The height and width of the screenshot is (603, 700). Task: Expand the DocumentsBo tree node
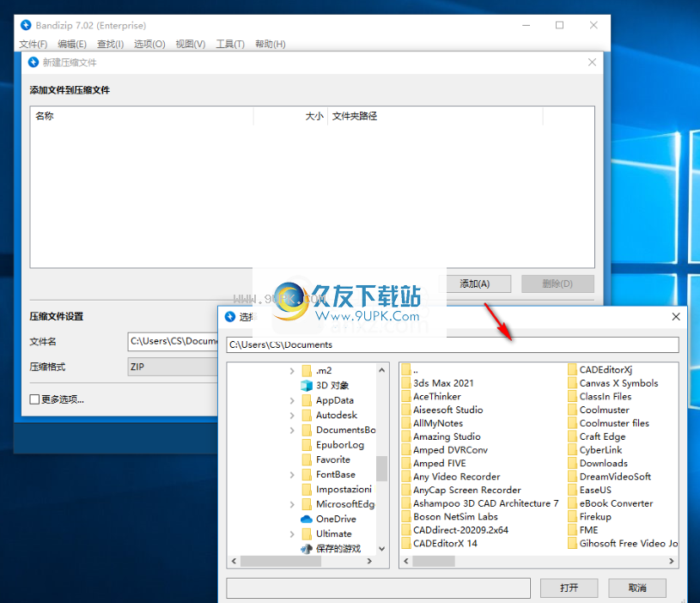[292, 430]
